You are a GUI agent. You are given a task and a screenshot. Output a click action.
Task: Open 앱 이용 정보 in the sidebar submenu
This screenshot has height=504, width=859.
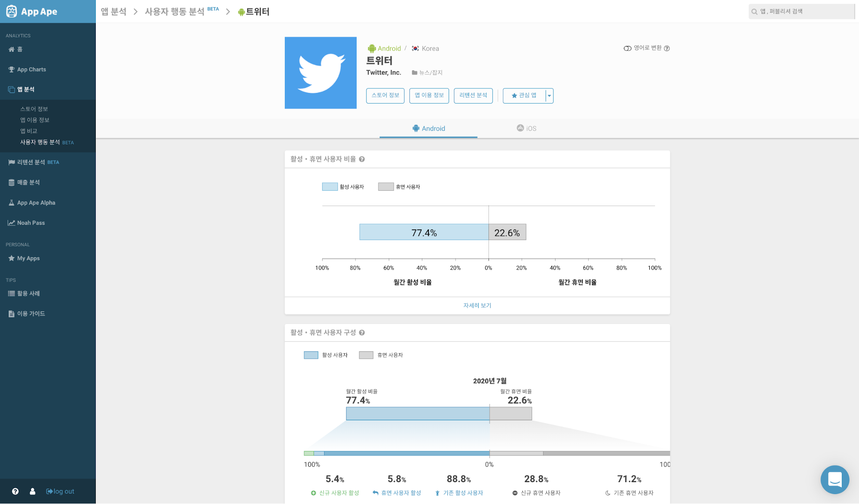tap(35, 120)
